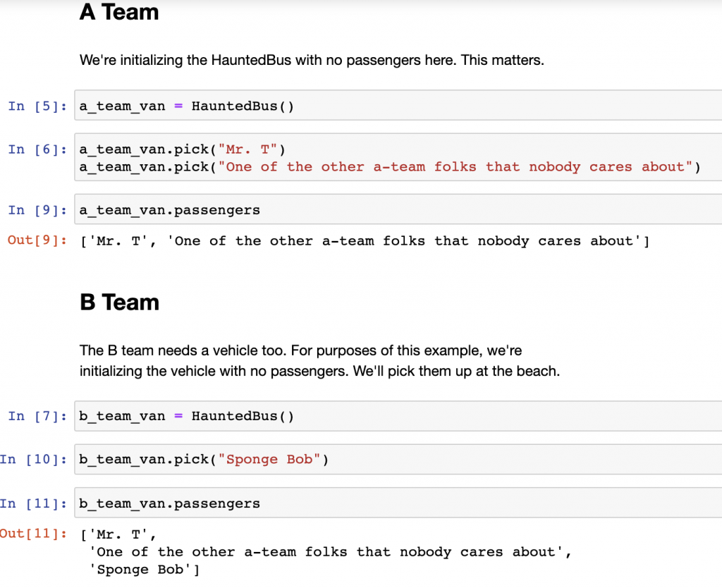The width and height of the screenshot is (722, 588).
Task: Click the In [10] prompt label
Action: [33, 460]
